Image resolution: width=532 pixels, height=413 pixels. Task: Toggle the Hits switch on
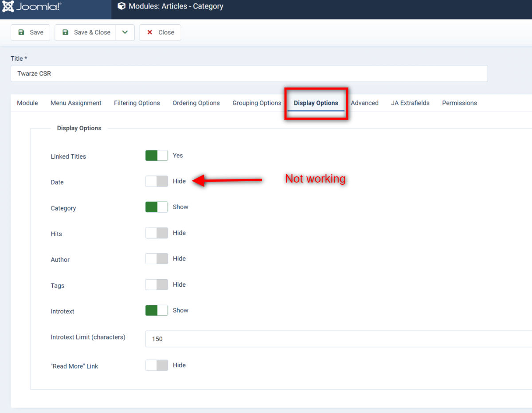tap(156, 233)
